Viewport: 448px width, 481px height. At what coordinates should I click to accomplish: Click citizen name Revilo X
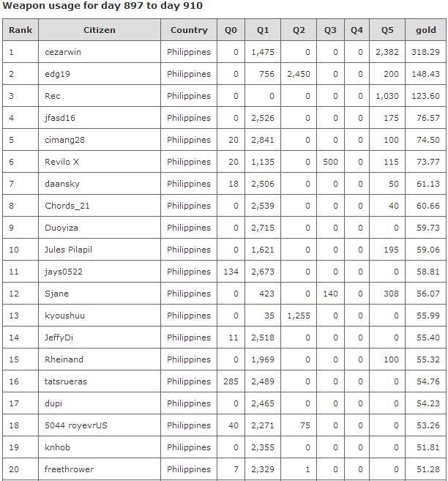tap(62, 162)
